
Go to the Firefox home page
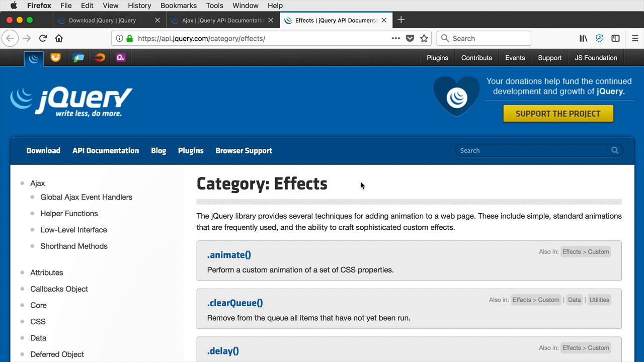(59, 38)
